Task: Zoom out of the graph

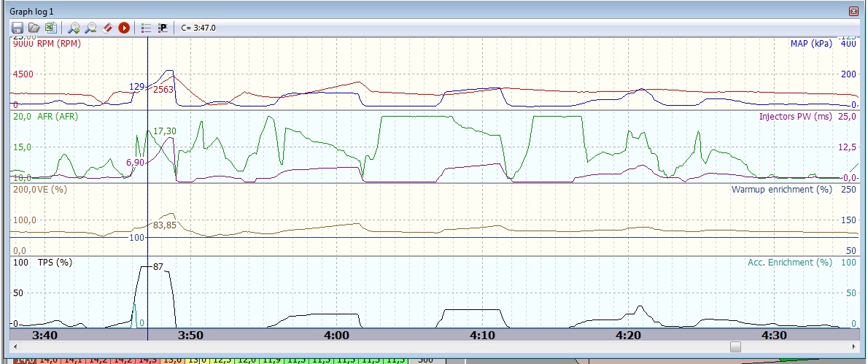Action: (90, 28)
